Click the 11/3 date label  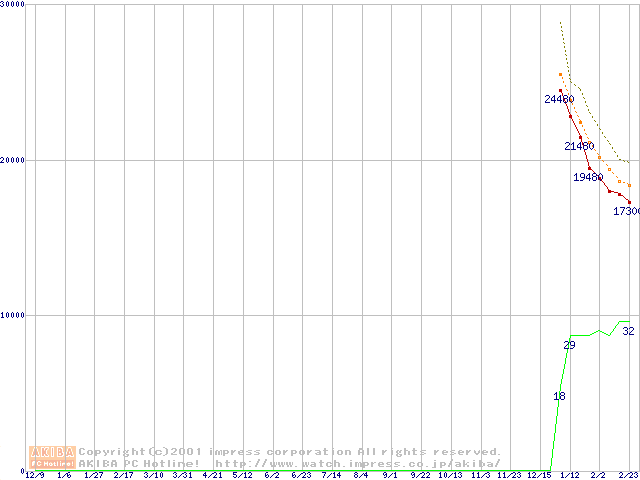[481, 476]
